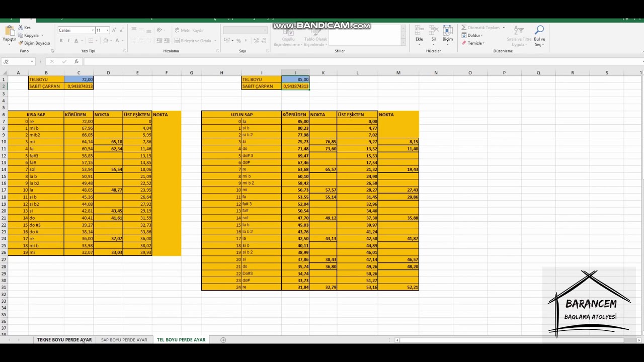Select cell C1 with value 72,00

click(x=78, y=79)
